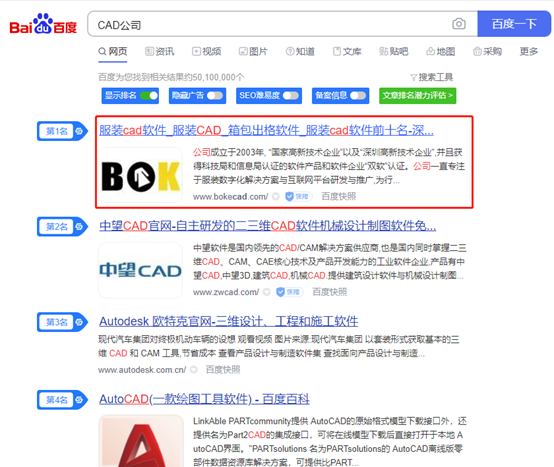Click the icon beside 第2名 badge
Viewport: 554px width, 467px height.
pos(79,226)
